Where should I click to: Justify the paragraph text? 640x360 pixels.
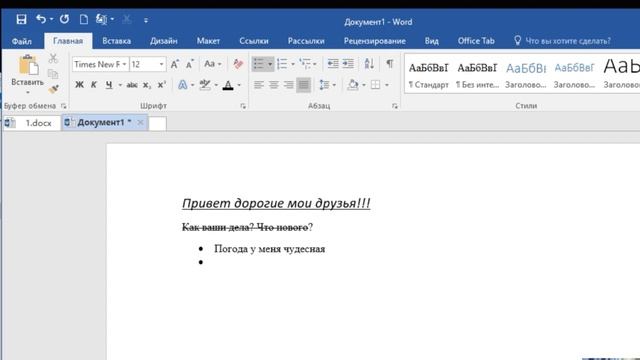[304, 85]
